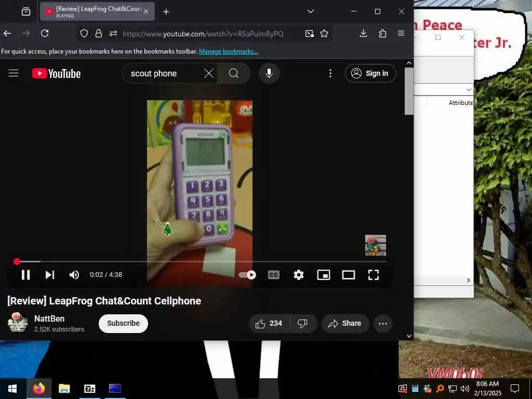Screen dimensions: 532x399
Task: Click Attribute column header in background window
Action: (x=460, y=103)
